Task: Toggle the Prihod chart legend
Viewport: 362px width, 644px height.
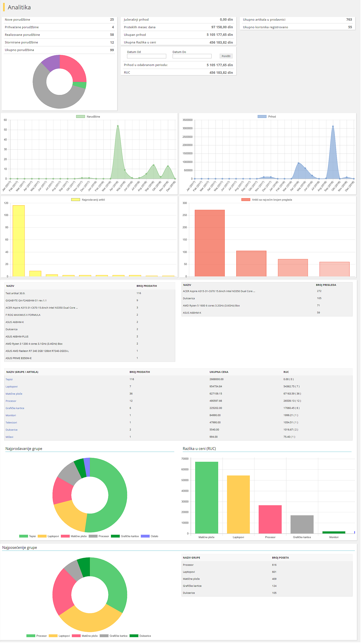Action: pos(268,117)
